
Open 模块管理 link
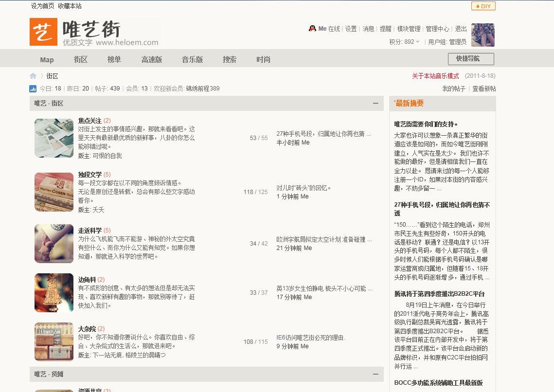click(x=409, y=29)
